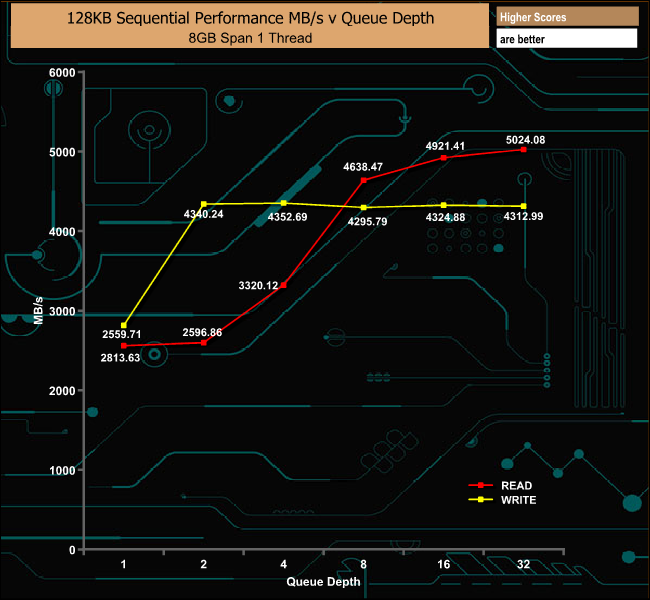Click the y-axis label 4000
650x600 pixels.
point(62,232)
